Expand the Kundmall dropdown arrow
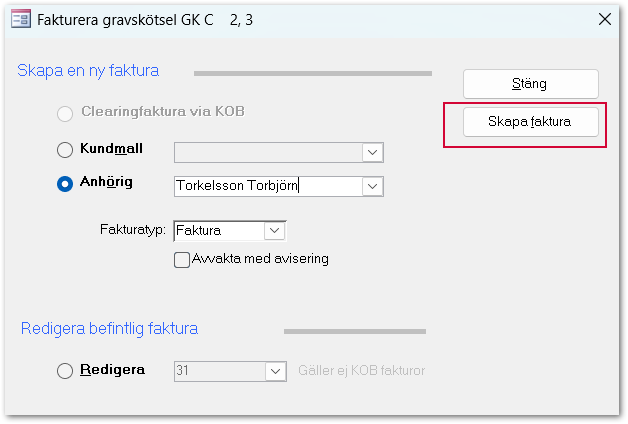 [373, 151]
